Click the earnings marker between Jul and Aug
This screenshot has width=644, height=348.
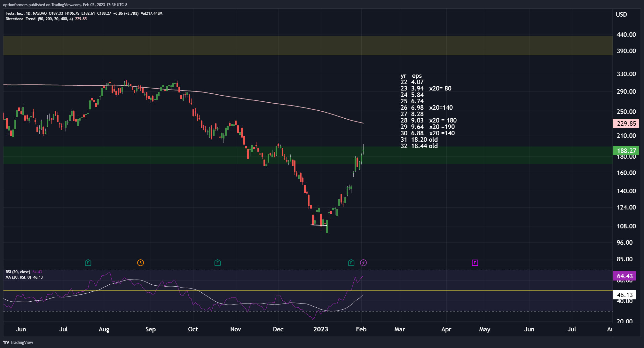88,263
